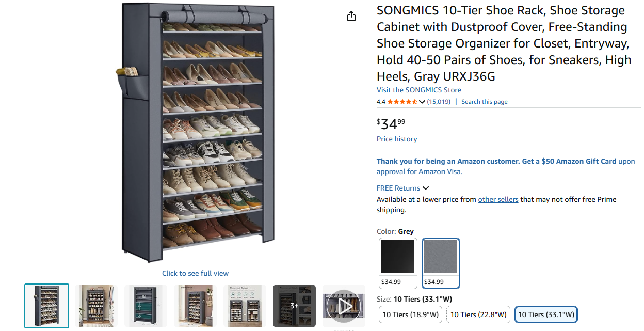Choose size 10 Tiers (22.8"W)
Viewport: 644px width, 331px height.
click(x=478, y=314)
